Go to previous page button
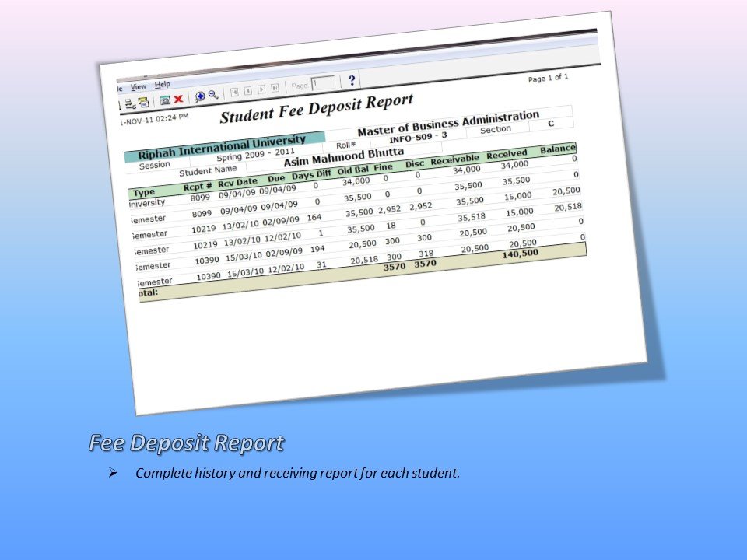Image resolution: width=747 pixels, height=560 pixels. pyautogui.click(x=247, y=90)
